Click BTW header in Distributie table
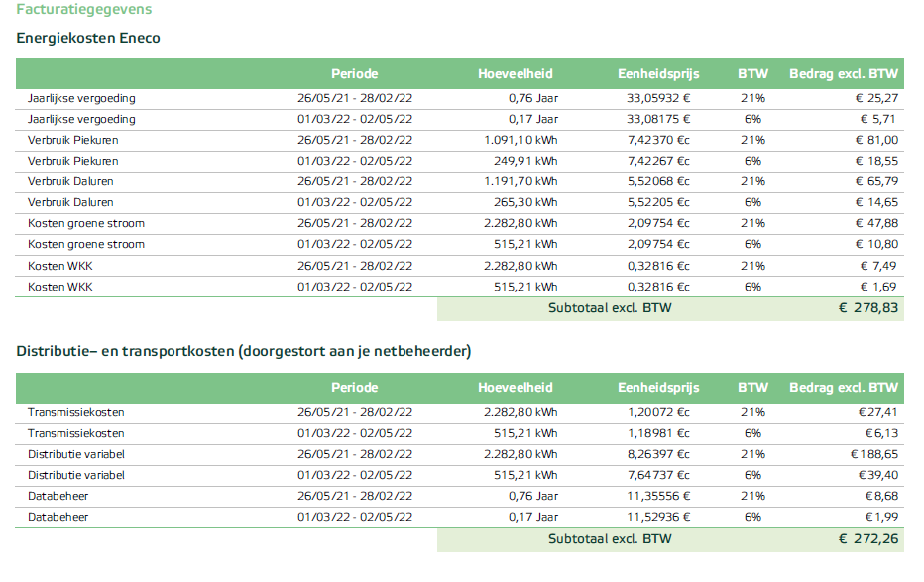Screen dimensions: 924x582 (752, 388)
